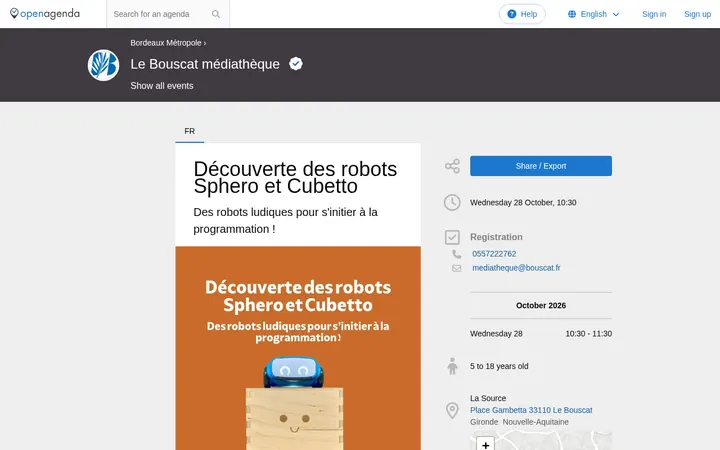Zoom in the map with plus button
Image resolution: width=720 pixels, height=450 pixels.
coord(485,444)
